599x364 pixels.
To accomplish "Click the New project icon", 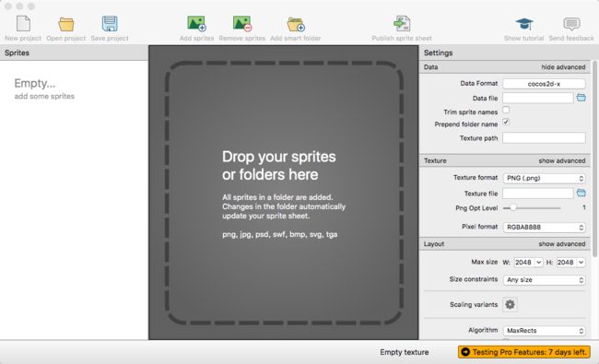I will pyautogui.click(x=23, y=24).
